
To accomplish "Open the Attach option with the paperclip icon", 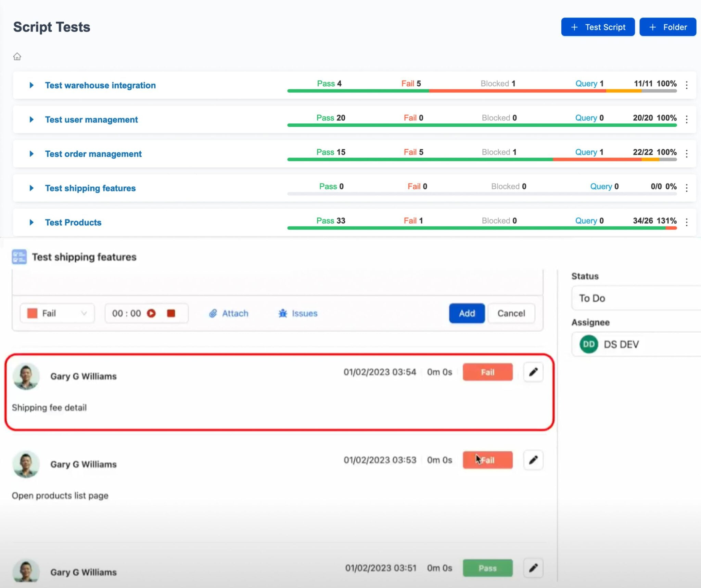I will (213, 313).
